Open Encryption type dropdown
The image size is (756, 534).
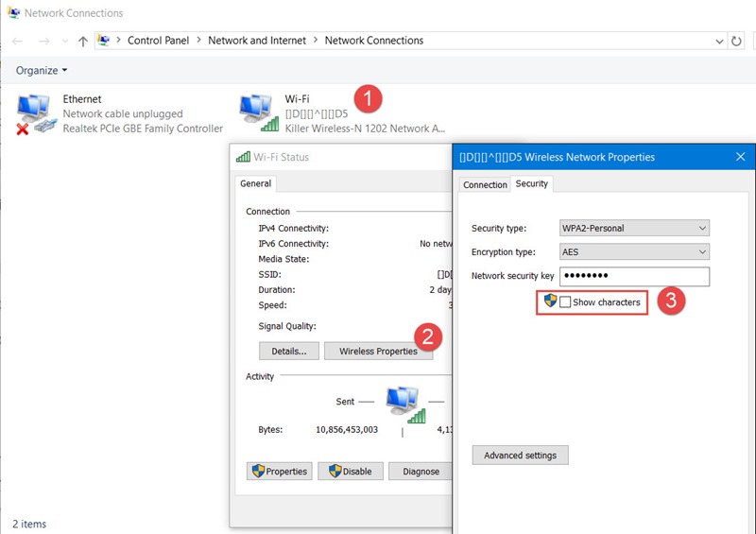[634, 251]
